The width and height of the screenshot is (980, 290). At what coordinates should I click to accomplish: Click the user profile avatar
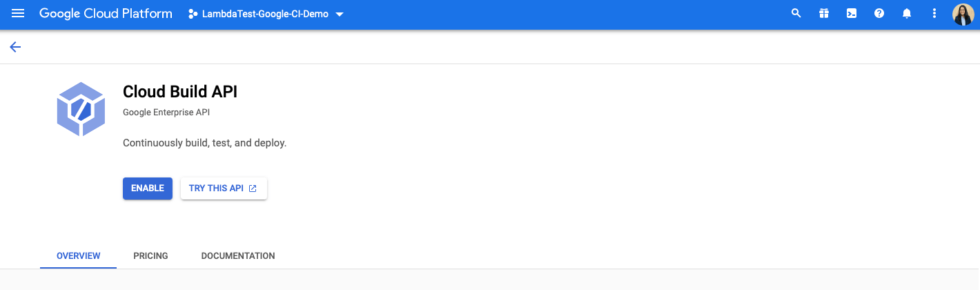963,14
